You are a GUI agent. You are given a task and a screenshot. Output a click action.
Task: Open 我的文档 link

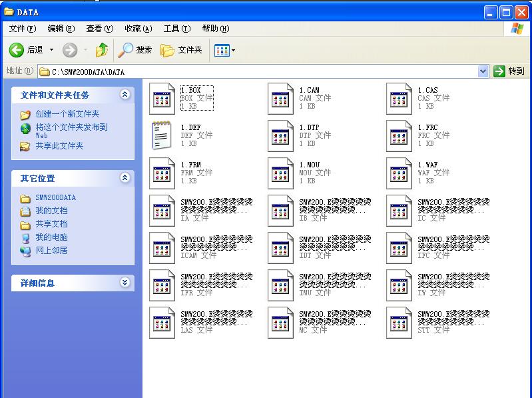pos(51,211)
